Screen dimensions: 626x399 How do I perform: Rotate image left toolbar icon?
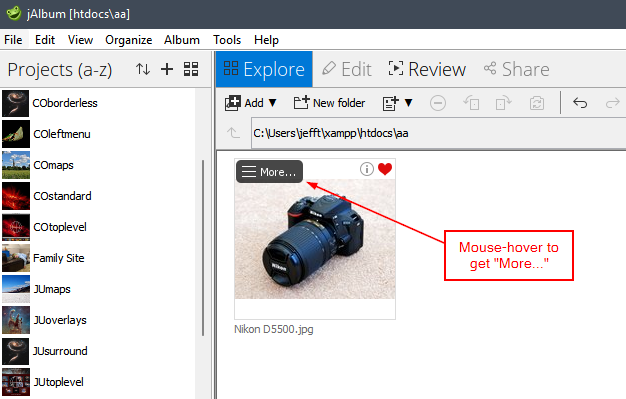pyautogui.click(x=471, y=103)
